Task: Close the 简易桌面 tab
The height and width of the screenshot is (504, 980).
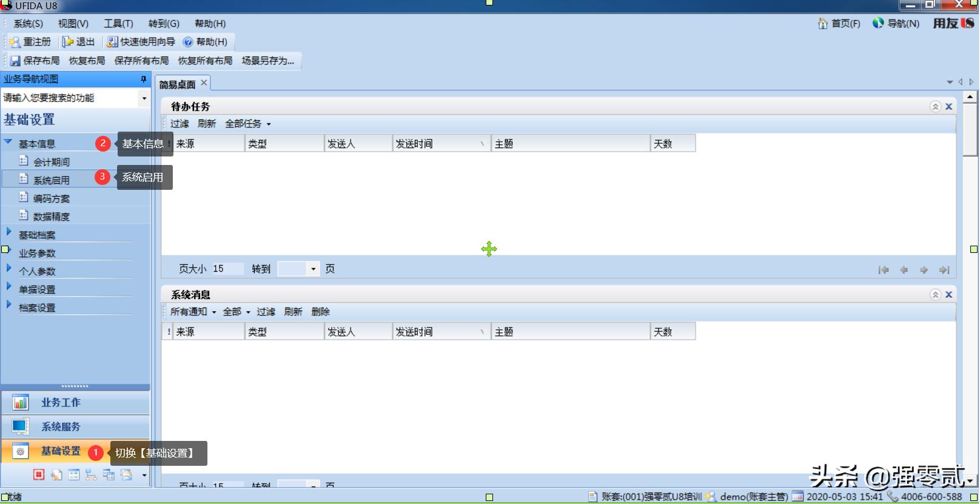Action: (x=204, y=83)
